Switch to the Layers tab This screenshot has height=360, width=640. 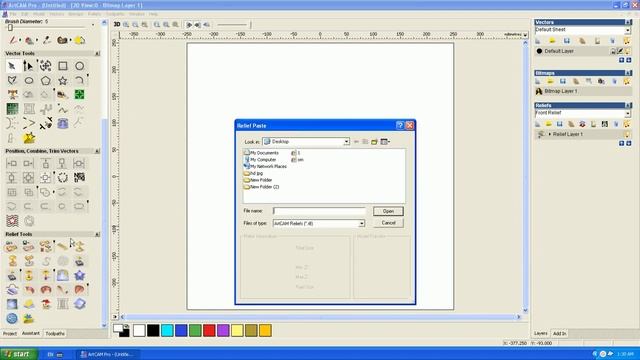point(540,333)
